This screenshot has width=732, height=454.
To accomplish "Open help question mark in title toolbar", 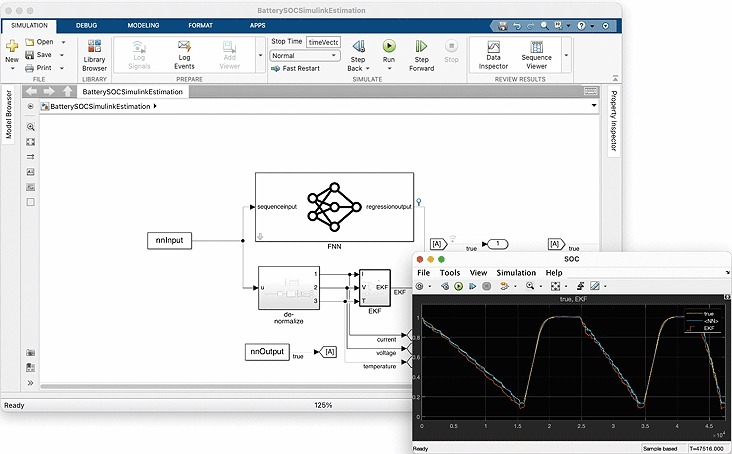I will (x=581, y=26).
